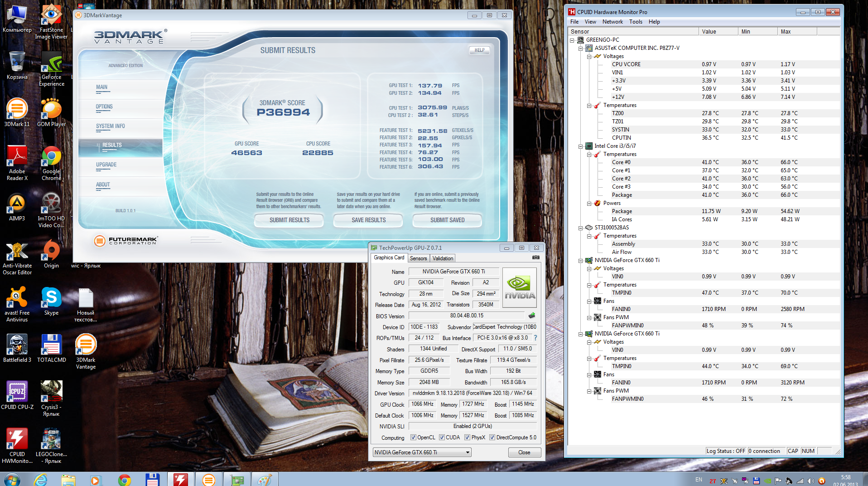Open the Компьютер desktop icon
Viewport: 868px width, 486px height.
17,18
